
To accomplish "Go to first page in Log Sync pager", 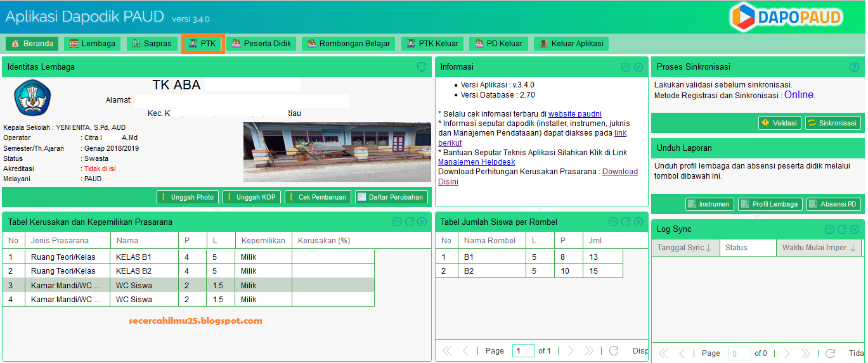I will (x=663, y=353).
